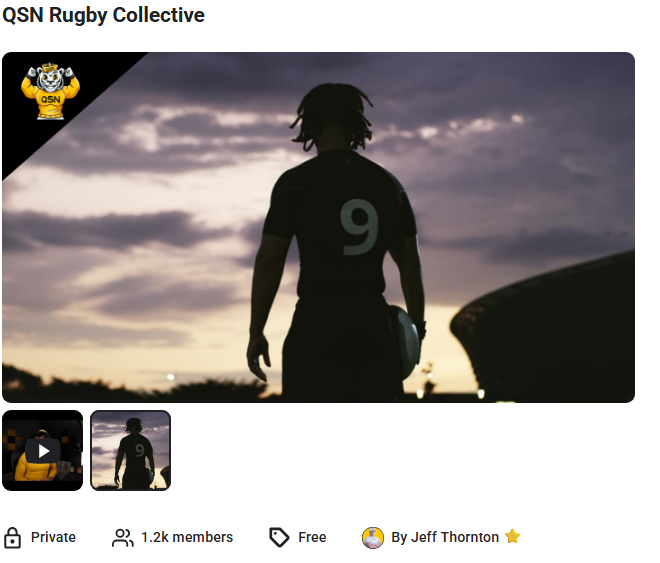This screenshot has height=563, width=660.
Task: Open the By Jeff Thornton creator link
Action: point(445,537)
